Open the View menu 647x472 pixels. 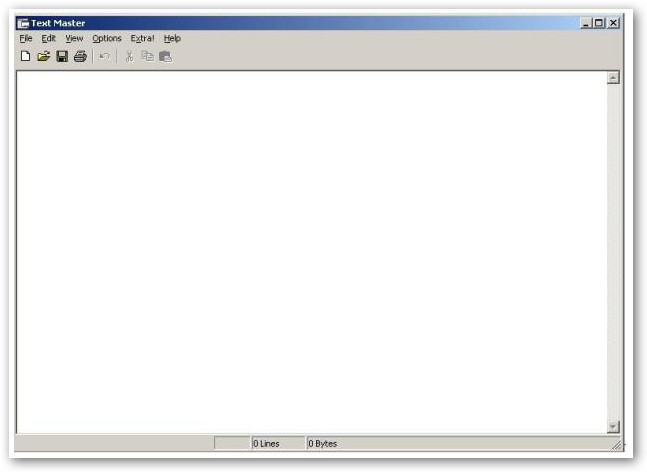tap(74, 38)
